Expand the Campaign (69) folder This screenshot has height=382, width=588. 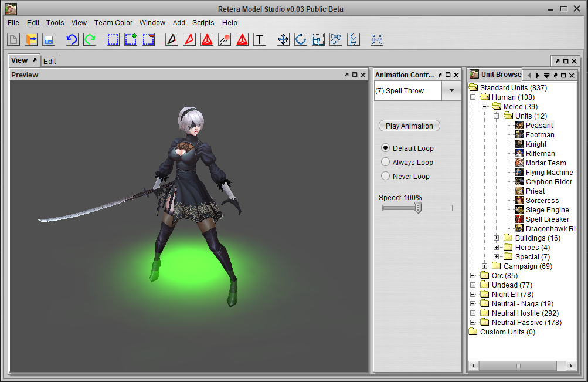point(484,266)
